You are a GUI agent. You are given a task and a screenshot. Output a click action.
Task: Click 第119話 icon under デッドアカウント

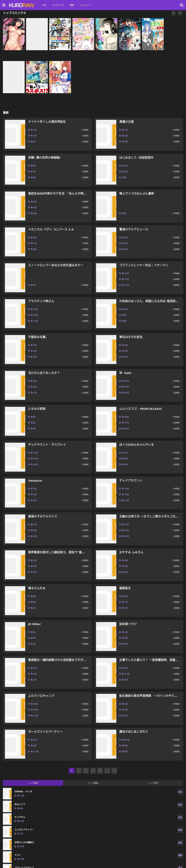point(120,489)
